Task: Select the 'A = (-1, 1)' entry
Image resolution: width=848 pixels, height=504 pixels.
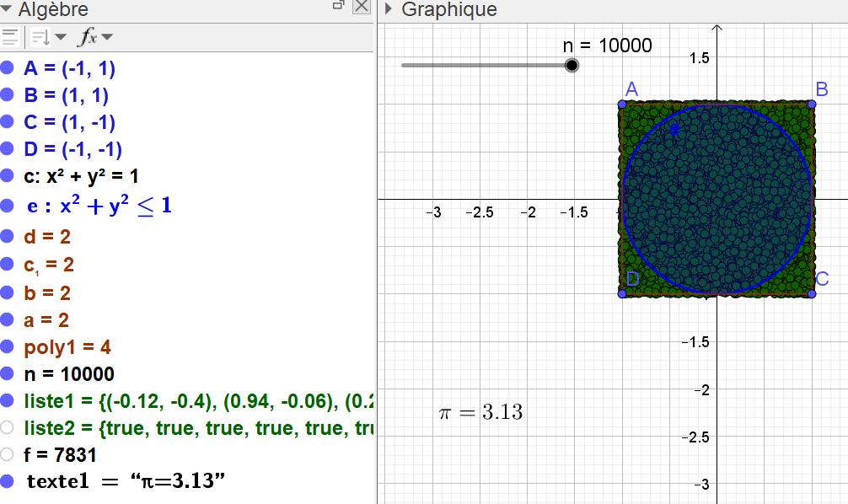Action: click(x=69, y=68)
